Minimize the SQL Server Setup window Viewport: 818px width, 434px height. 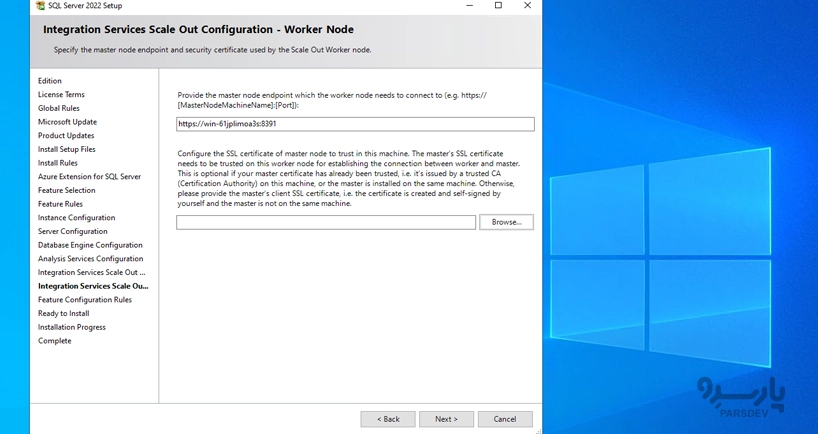click(x=470, y=5)
